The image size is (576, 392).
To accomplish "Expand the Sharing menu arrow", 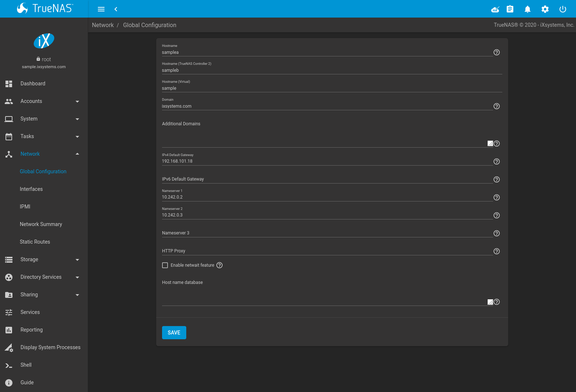I will pyautogui.click(x=77, y=295).
